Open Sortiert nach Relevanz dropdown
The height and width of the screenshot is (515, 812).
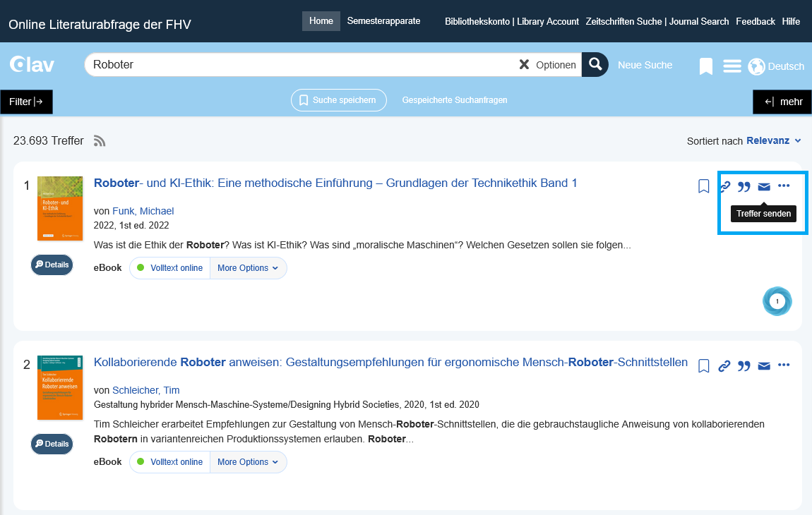coord(773,141)
